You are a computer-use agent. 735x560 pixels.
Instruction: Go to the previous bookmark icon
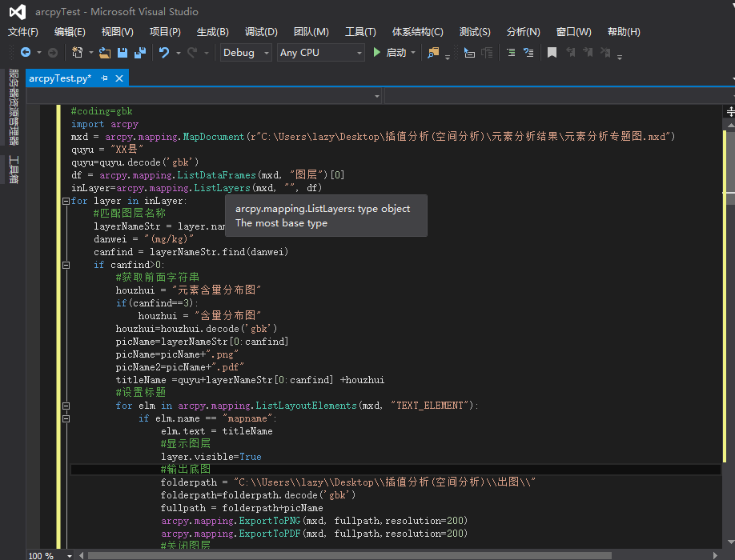click(x=570, y=53)
